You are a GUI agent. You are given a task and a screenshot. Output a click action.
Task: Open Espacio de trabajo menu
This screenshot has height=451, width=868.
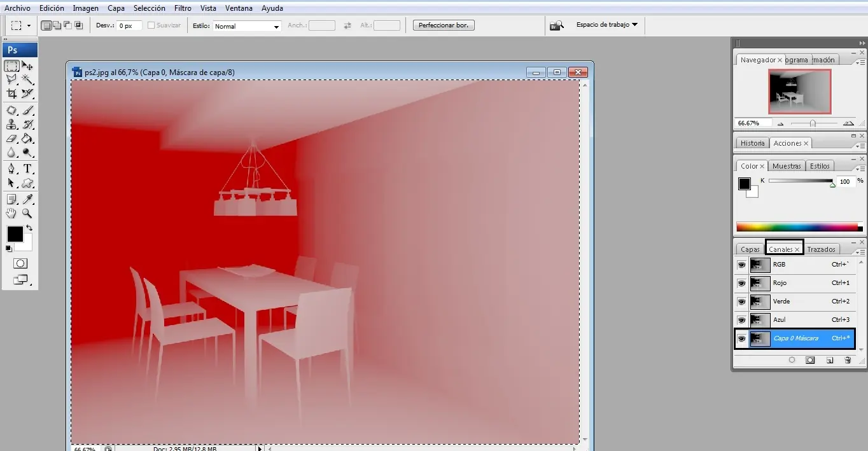[606, 25]
